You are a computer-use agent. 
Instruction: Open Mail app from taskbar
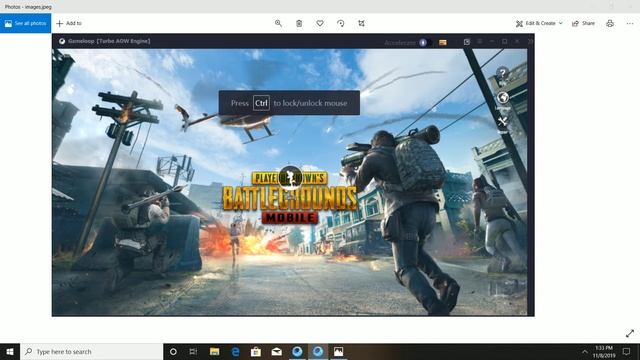(277, 351)
